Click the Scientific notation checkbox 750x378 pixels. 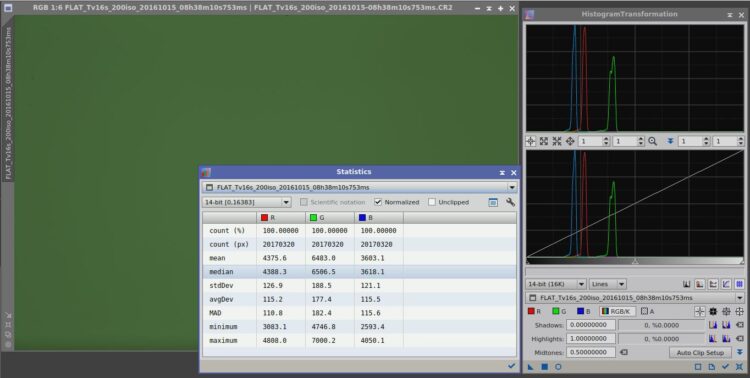(332, 202)
